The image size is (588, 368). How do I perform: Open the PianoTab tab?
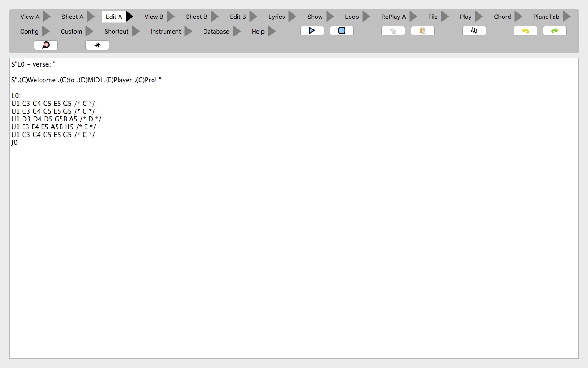coord(546,17)
